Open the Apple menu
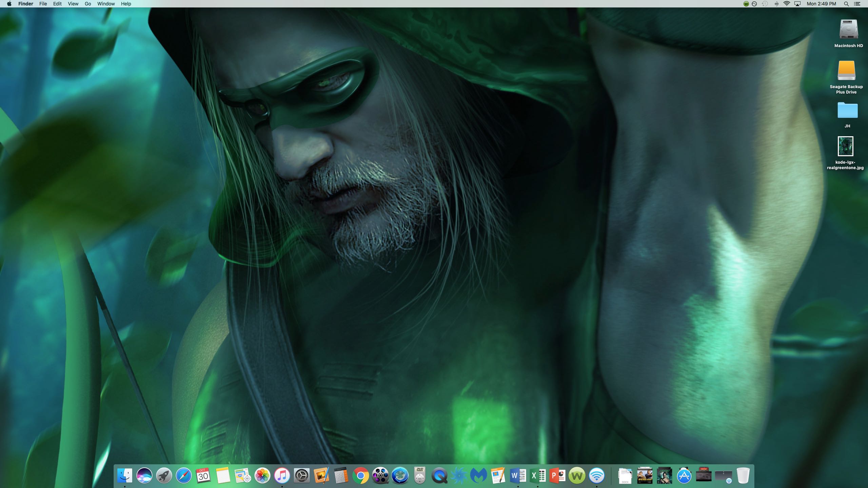This screenshot has height=488, width=868. [9, 4]
